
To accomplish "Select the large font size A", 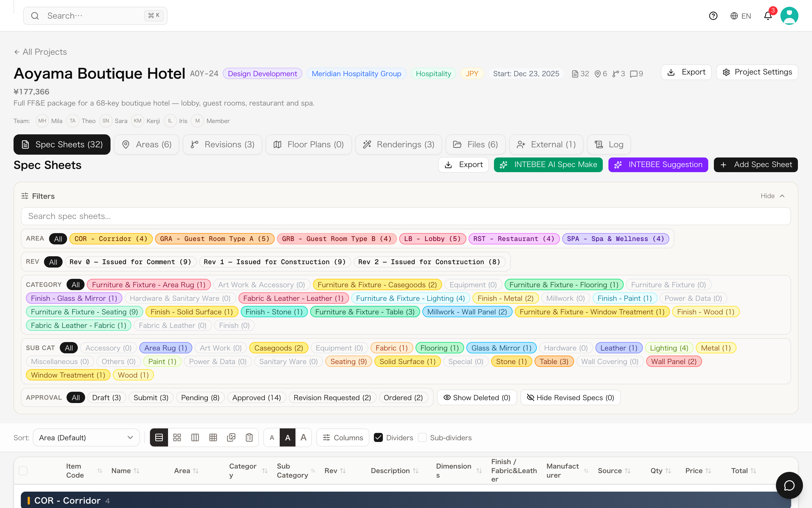I will (303, 437).
